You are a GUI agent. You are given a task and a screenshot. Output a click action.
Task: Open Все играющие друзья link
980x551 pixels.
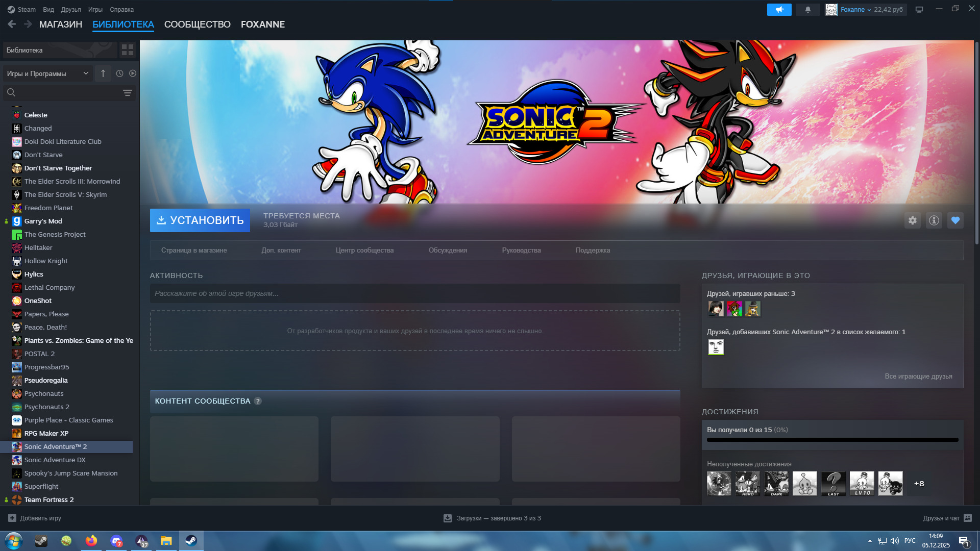(918, 376)
